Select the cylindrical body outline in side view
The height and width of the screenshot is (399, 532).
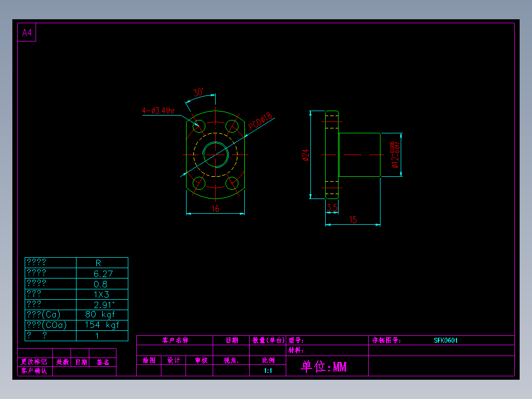pos(360,155)
